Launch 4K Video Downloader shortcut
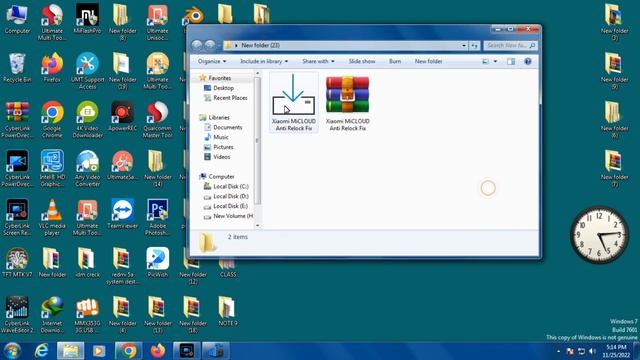 point(87,120)
